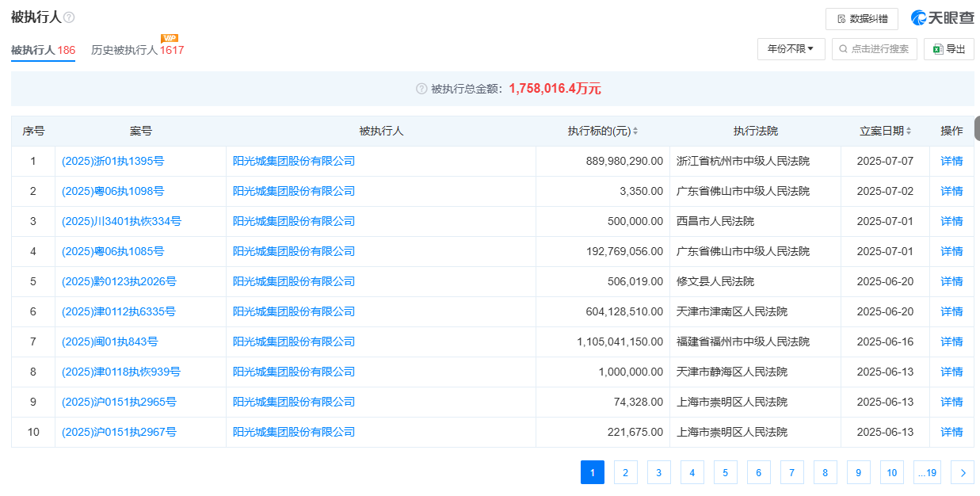Open the 数据纠错 data correction button
Viewport: 980px width, 496px height.
[861, 19]
